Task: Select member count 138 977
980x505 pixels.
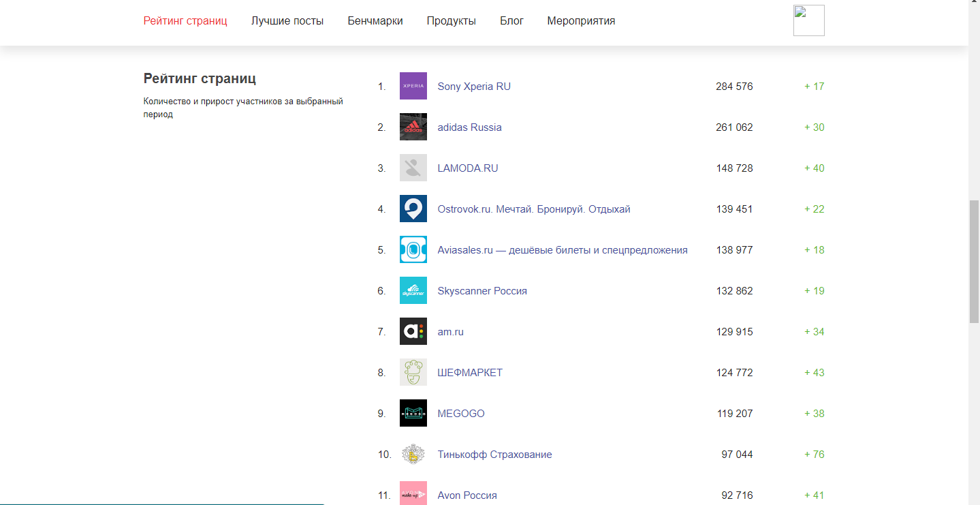Action: [734, 250]
